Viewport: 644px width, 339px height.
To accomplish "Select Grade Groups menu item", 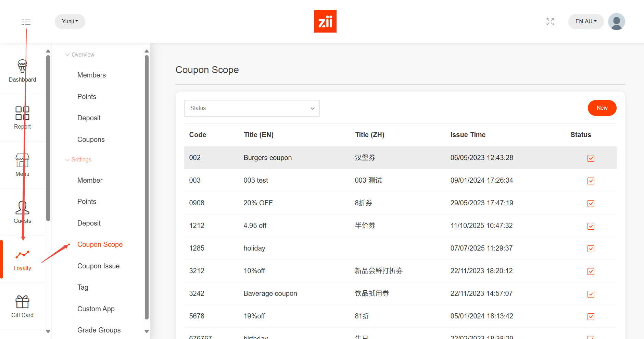I will coord(99,330).
